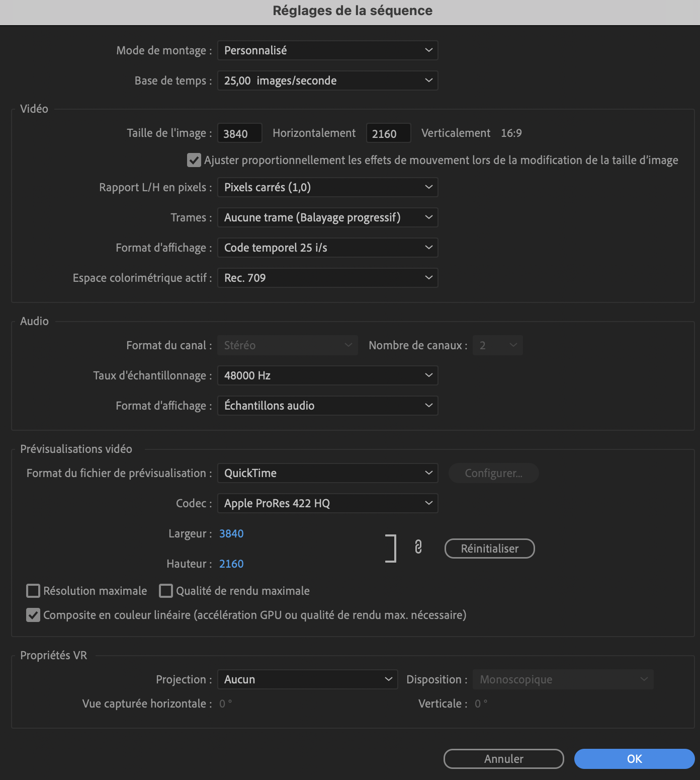Viewport: 700px width, 780px height.
Task: Expand Rapport L/H en pixels dropdown
Action: coord(328,187)
